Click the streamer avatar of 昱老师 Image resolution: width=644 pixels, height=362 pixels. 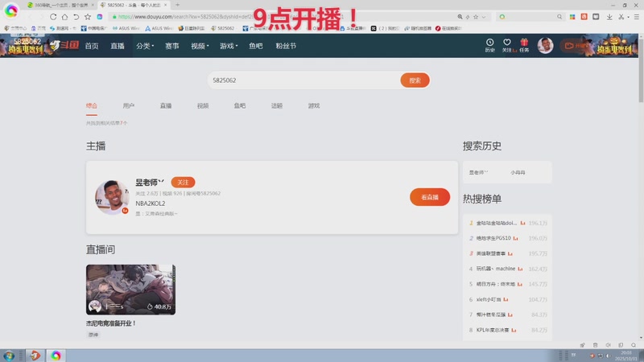pos(112,197)
